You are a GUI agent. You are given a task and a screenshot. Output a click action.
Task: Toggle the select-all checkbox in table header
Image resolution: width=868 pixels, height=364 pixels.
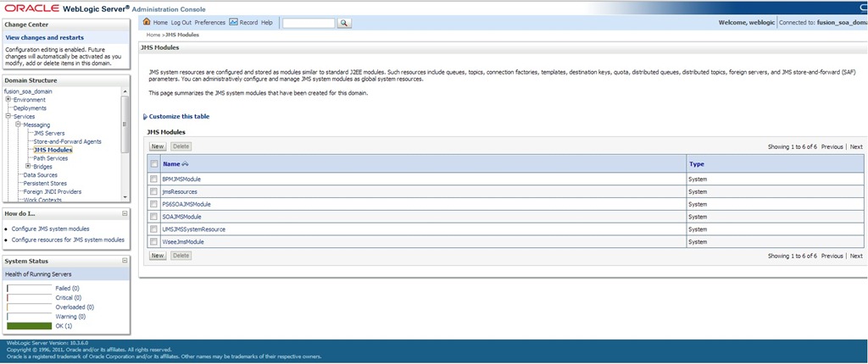point(153,164)
